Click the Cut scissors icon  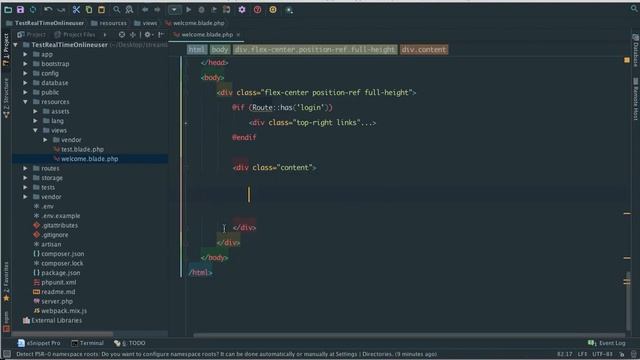tap(76, 9)
